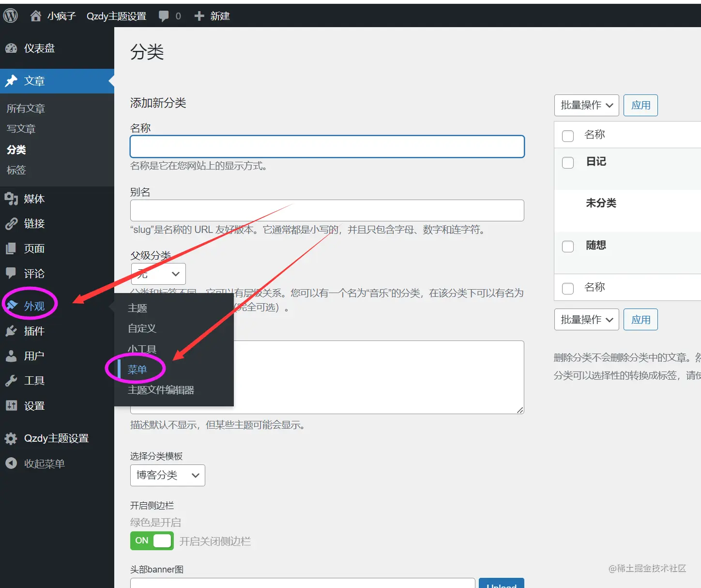Image resolution: width=701 pixels, height=588 pixels.
Task: Click the 用户 person icon
Action: coord(11,356)
